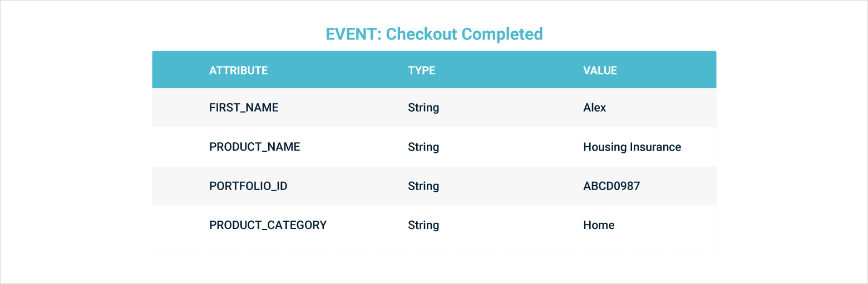This screenshot has width=868, height=284.
Task: Select the Alex value cell
Action: [x=594, y=108]
